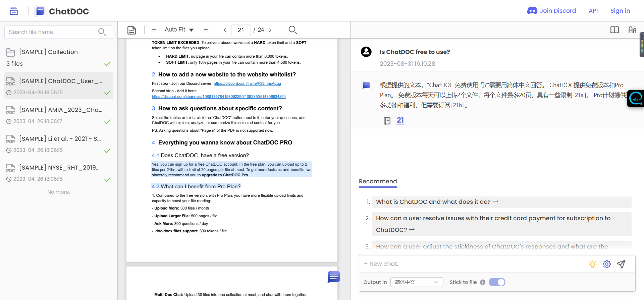Zoom in with the plus icon

[206, 30]
